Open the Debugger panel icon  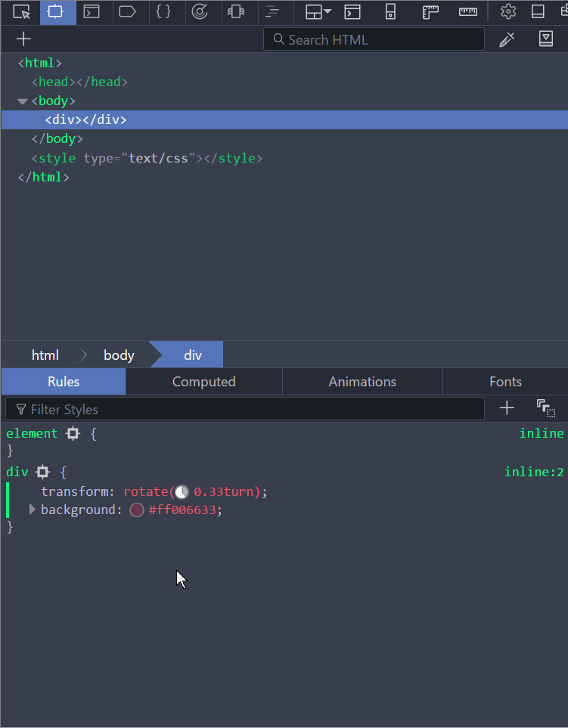click(127, 12)
